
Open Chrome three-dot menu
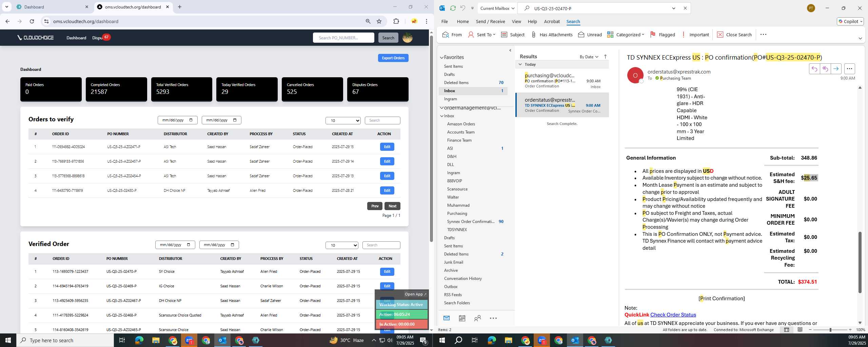coord(427,21)
